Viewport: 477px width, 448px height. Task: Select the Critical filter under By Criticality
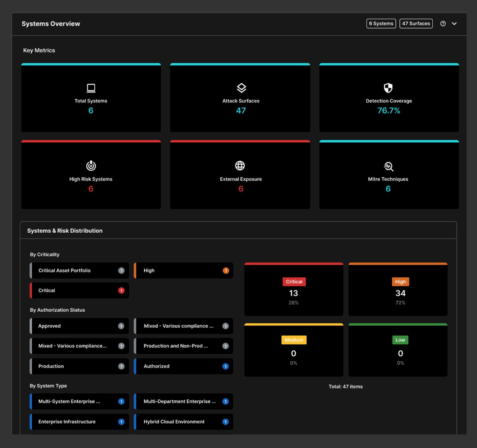79,290
